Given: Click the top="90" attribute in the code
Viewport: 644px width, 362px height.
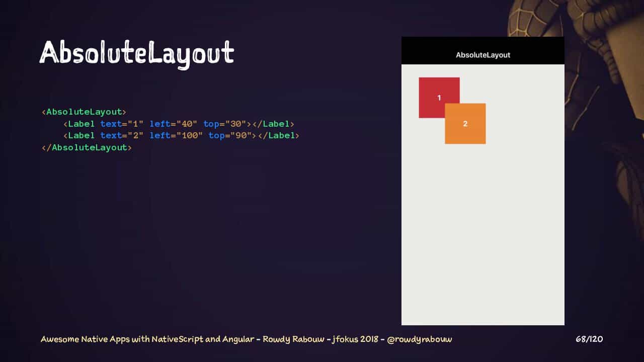Looking at the screenshot, I should 230,135.
